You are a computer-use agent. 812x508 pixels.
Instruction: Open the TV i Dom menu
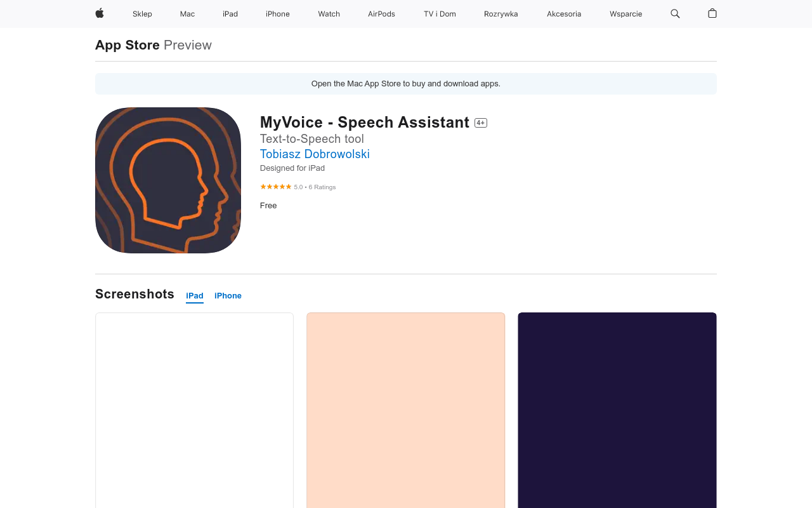point(440,14)
